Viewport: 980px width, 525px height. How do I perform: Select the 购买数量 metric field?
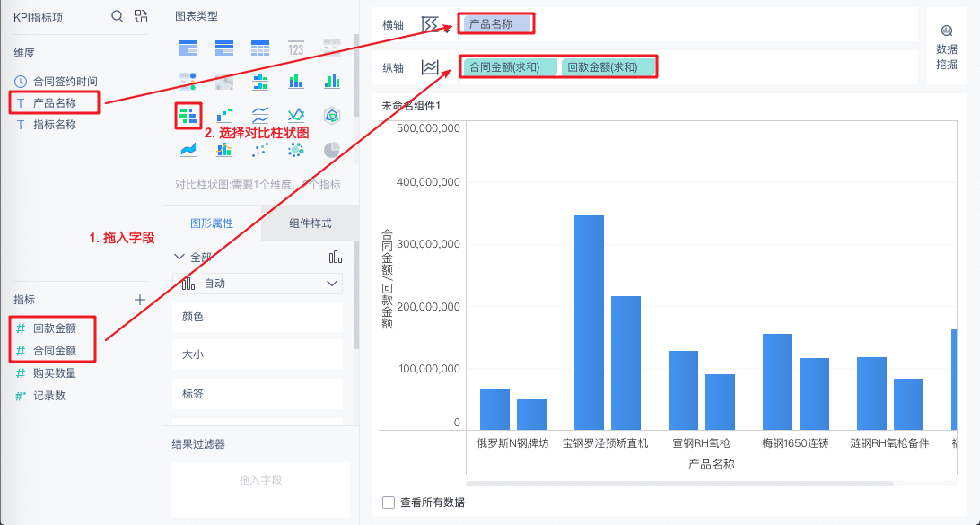click(55, 373)
